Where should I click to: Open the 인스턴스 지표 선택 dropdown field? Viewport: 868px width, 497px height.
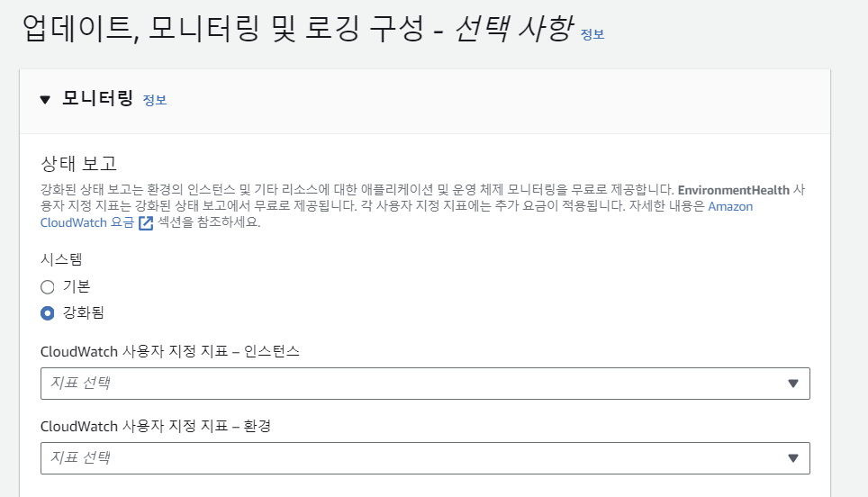[x=425, y=384]
